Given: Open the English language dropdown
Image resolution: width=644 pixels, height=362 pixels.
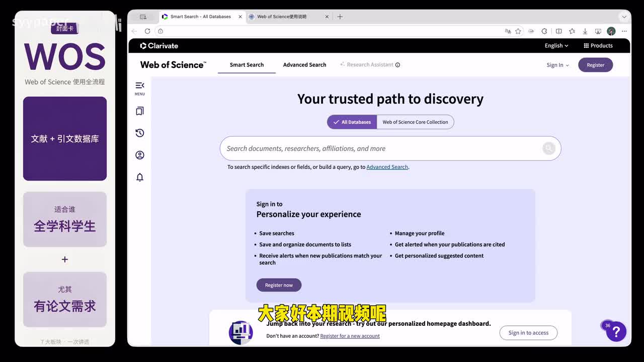Looking at the screenshot, I should (556, 46).
